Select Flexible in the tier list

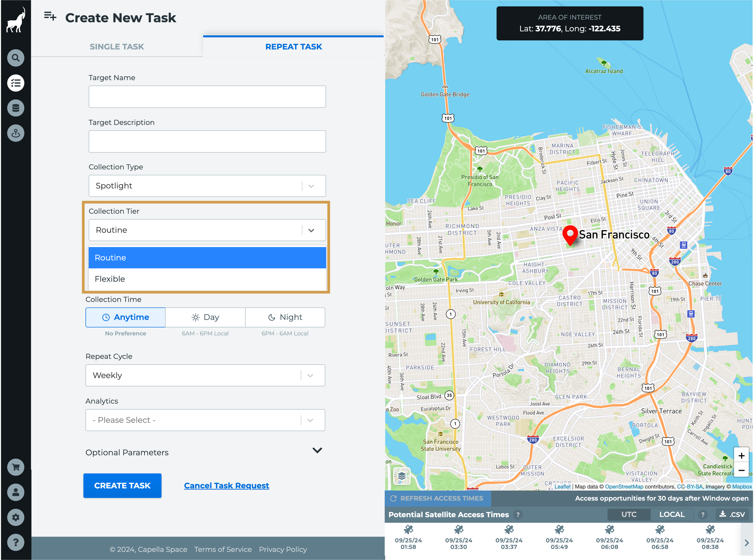[207, 279]
